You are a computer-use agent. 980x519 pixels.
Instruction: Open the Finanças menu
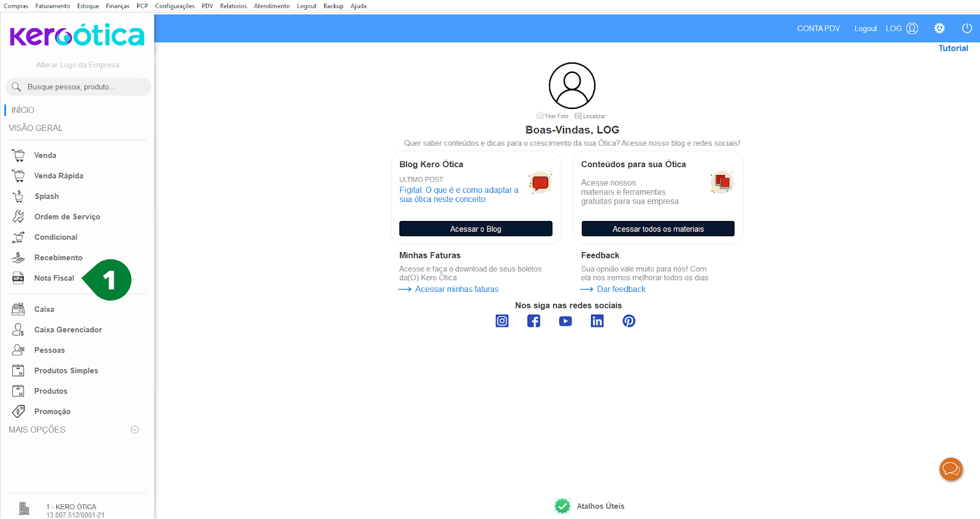pyautogui.click(x=118, y=6)
